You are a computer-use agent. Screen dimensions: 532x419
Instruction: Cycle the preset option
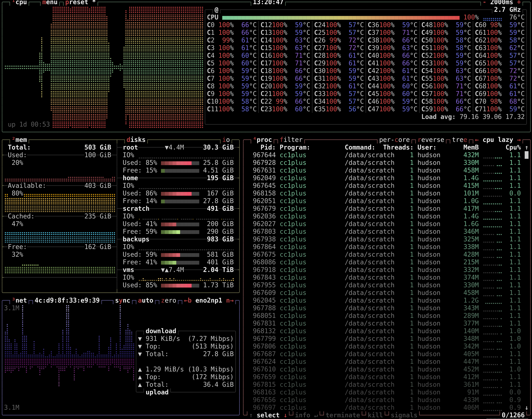[x=77, y=2]
